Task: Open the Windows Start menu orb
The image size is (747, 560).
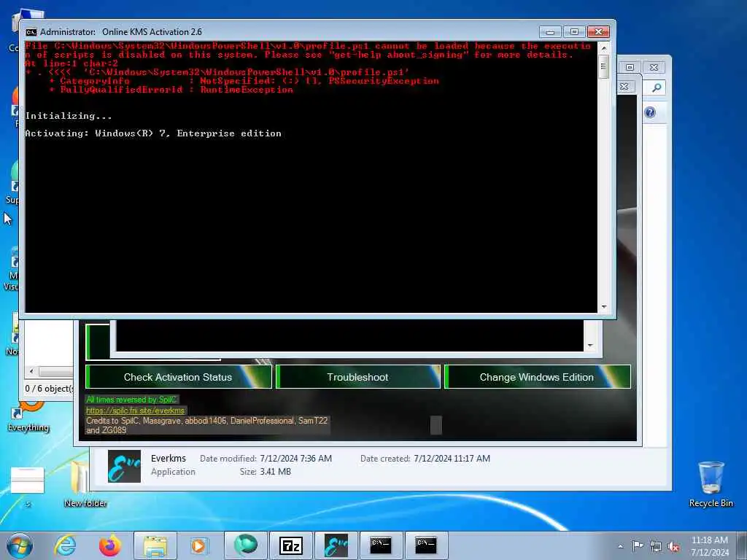Action: point(20,545)
